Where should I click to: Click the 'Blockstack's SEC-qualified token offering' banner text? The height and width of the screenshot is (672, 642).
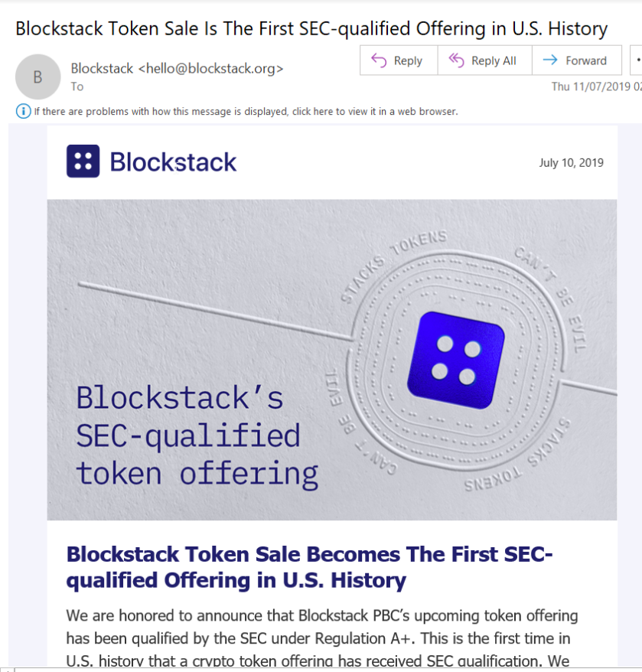[197, 435]
